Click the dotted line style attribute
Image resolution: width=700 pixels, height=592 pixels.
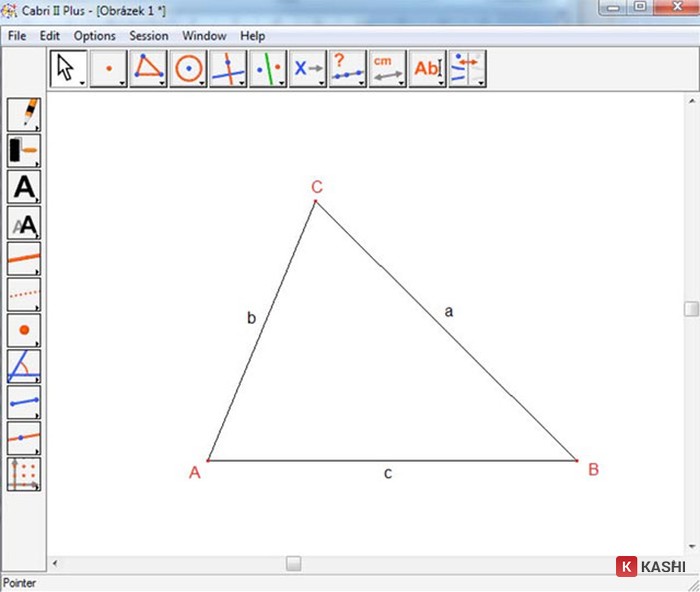(x=24, y=294)
